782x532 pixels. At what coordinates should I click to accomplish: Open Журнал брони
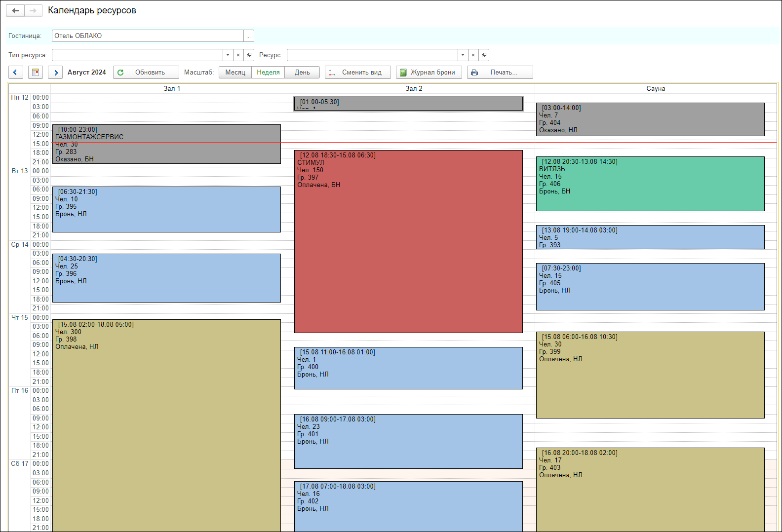coord(429,73)
